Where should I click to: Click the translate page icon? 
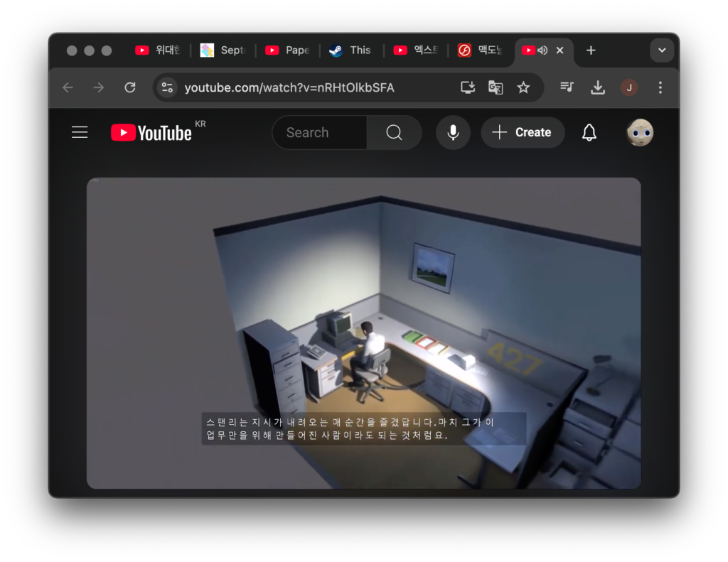click(496, 87)
